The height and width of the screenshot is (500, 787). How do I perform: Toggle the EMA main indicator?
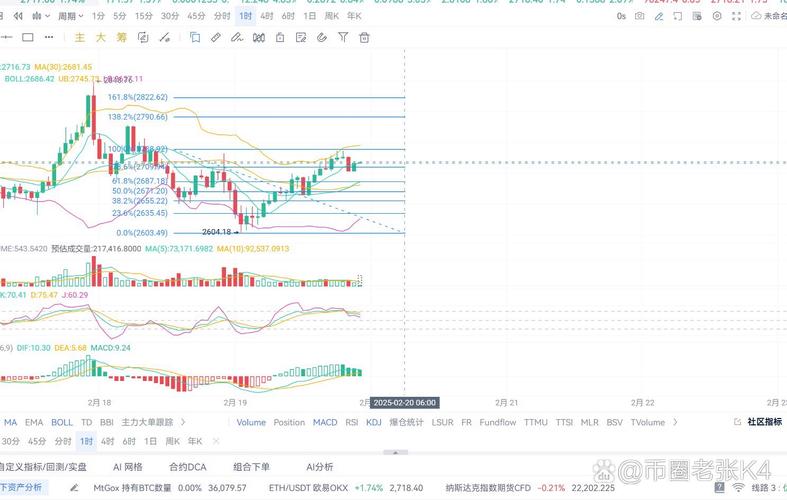[34, 422]
